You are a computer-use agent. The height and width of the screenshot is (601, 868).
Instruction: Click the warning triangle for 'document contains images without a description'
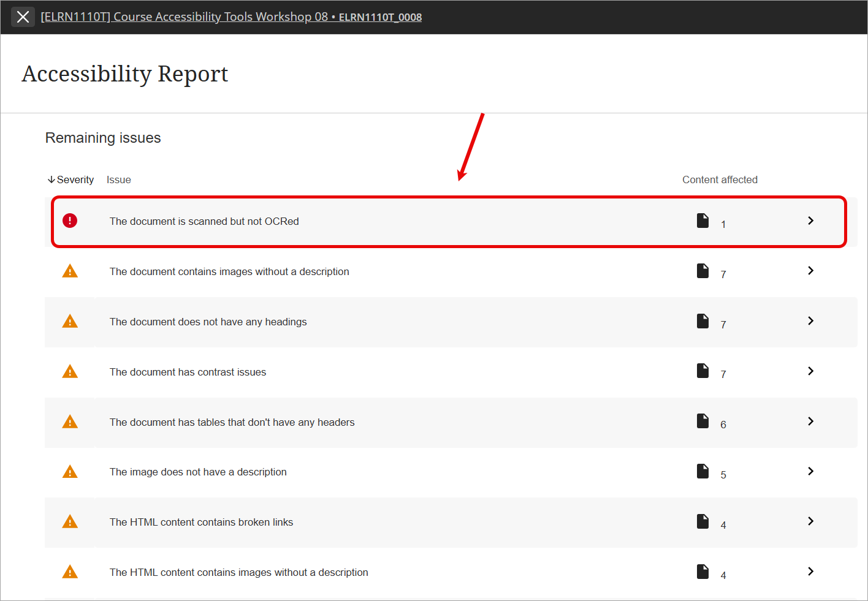pos(70,271)
